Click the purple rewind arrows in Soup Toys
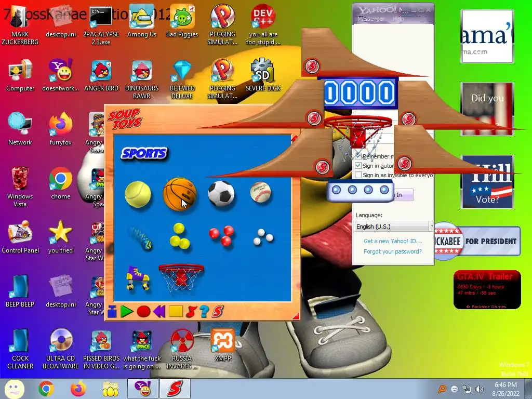Image resolution: width=532 pixels, height=399 pixels. click(159, 312)
